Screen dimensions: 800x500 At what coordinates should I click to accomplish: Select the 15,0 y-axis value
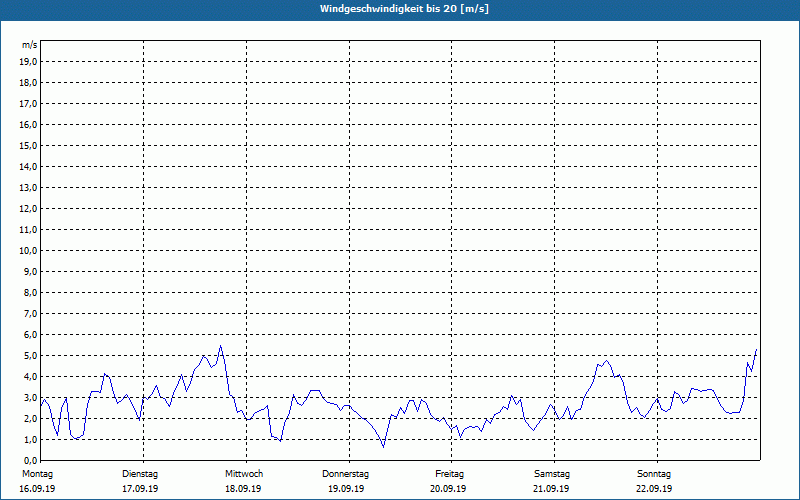pyautogui.click(x=28, y=145)
